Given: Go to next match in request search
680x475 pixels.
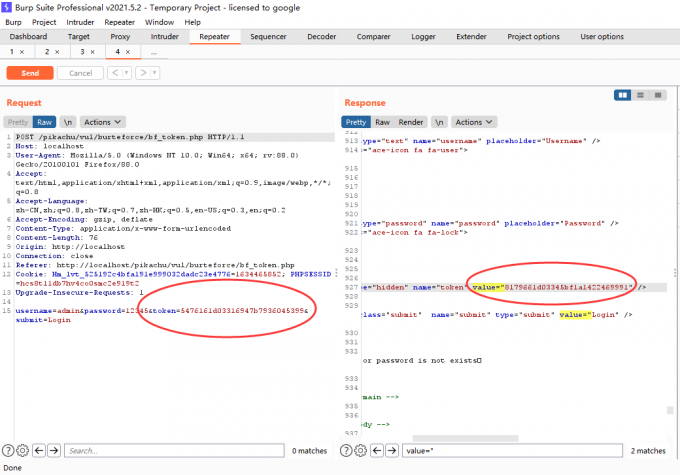Looking at the screenshot, I should [54, 451].
